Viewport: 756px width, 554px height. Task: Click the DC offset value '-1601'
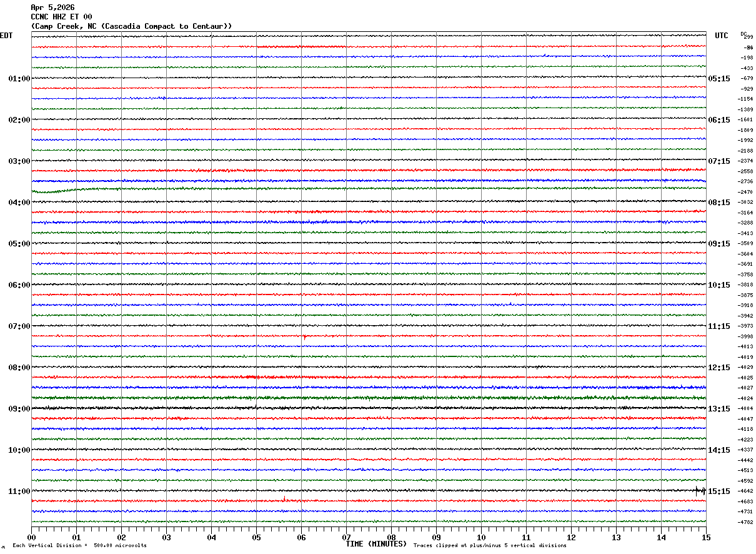(x=746, y=120)
